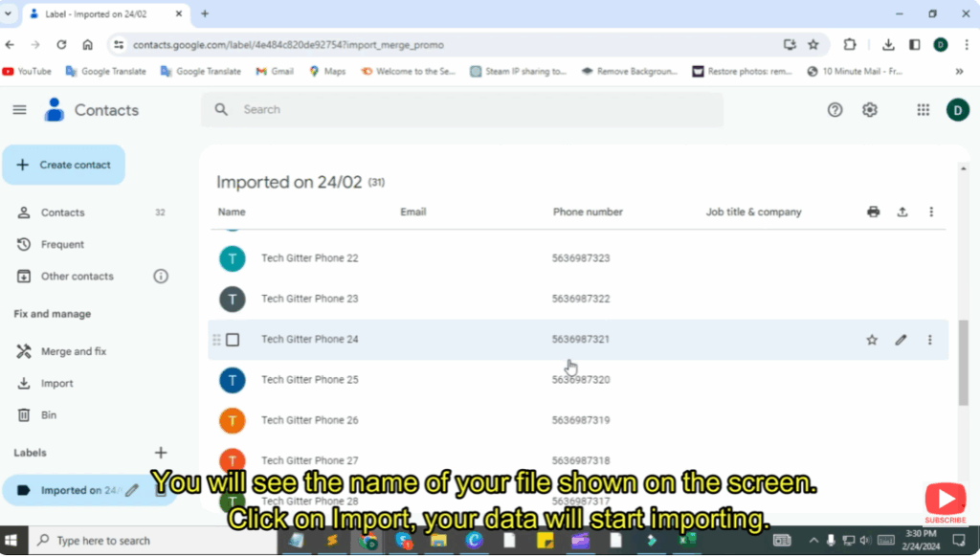Click the Create contact button
Screen dimensions: 980x557
pos(64,165)
